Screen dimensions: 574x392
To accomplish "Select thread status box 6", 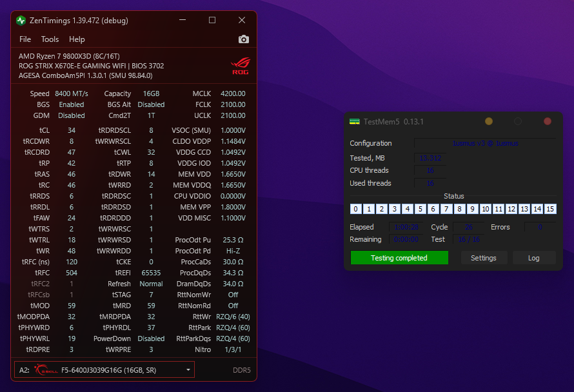I will point(433,209).
